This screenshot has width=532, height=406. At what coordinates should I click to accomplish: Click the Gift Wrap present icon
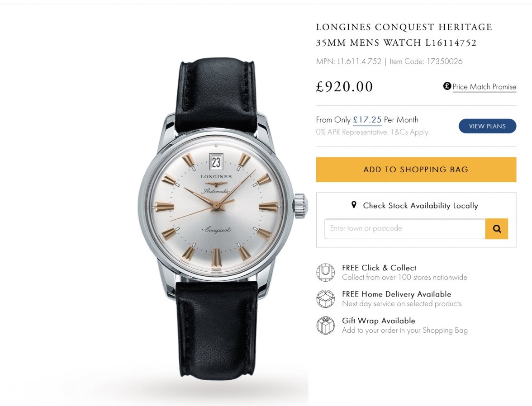click(325, 325)
